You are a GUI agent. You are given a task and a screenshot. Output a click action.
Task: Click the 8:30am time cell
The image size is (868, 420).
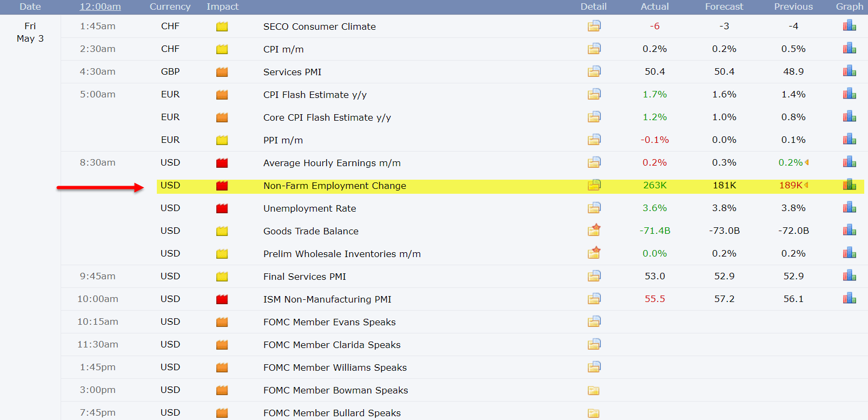tap(97, 162)
